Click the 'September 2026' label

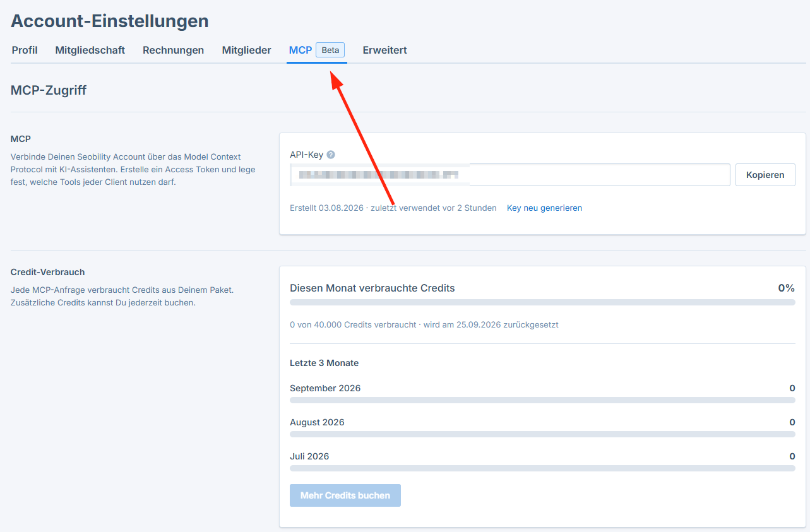[x=325, y=388]
